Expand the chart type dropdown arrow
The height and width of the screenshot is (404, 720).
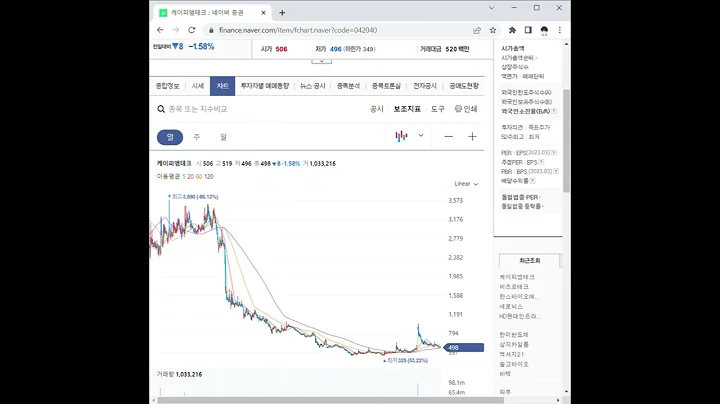click(x=421, y=135)
